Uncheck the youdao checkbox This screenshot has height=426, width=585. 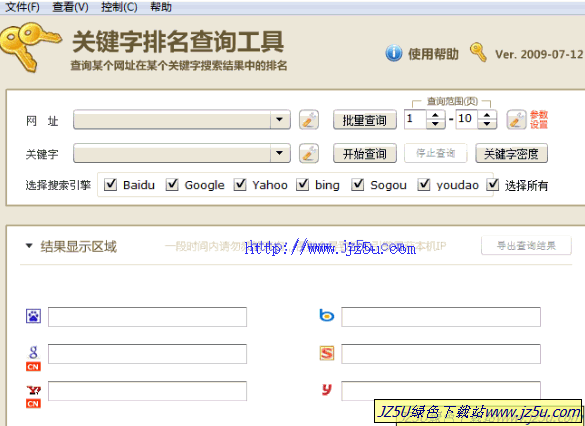[x=424, y=184]
